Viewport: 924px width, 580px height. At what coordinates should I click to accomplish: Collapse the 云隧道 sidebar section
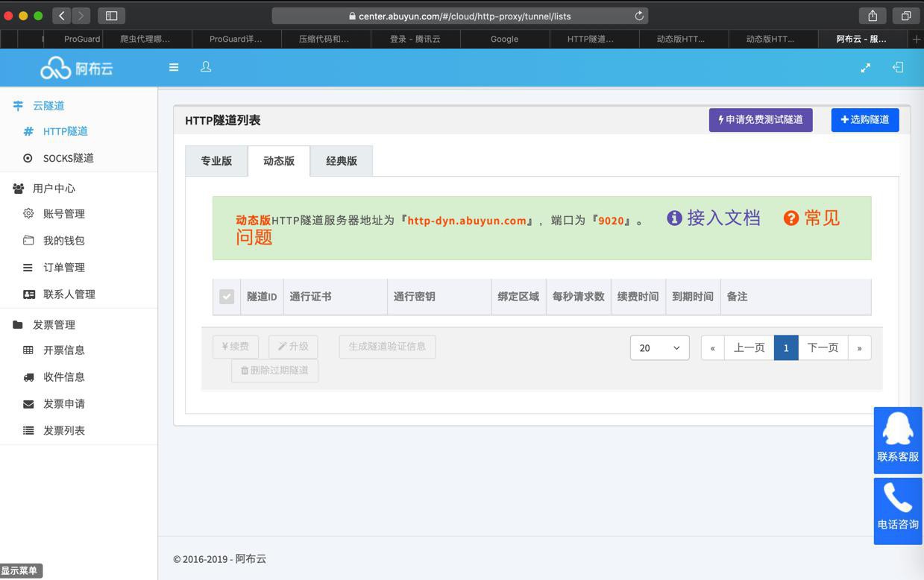48,106
